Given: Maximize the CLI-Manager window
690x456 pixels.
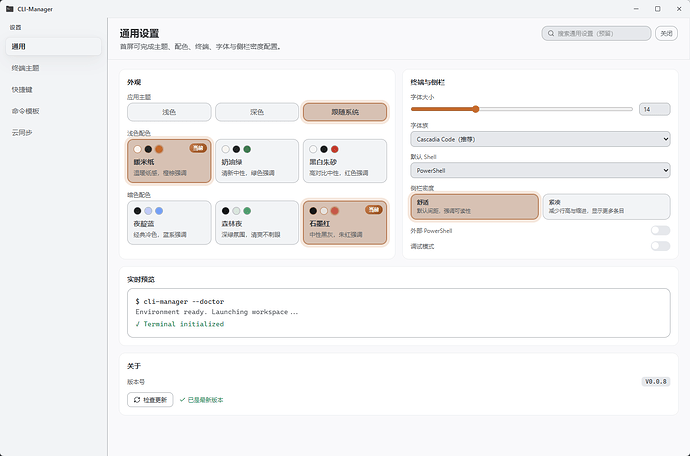Looking at the screenshot, I should click(x=657, y=9).
